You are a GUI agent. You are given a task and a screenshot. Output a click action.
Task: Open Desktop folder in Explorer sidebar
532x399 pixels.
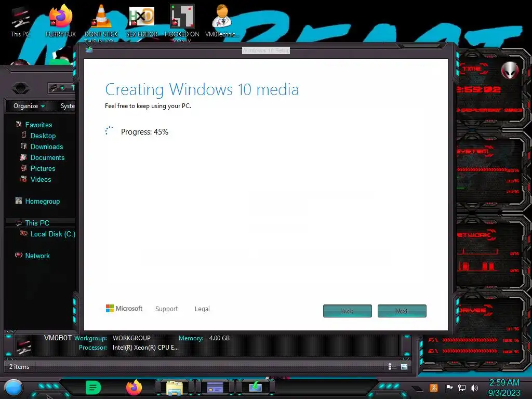[43, 136]
